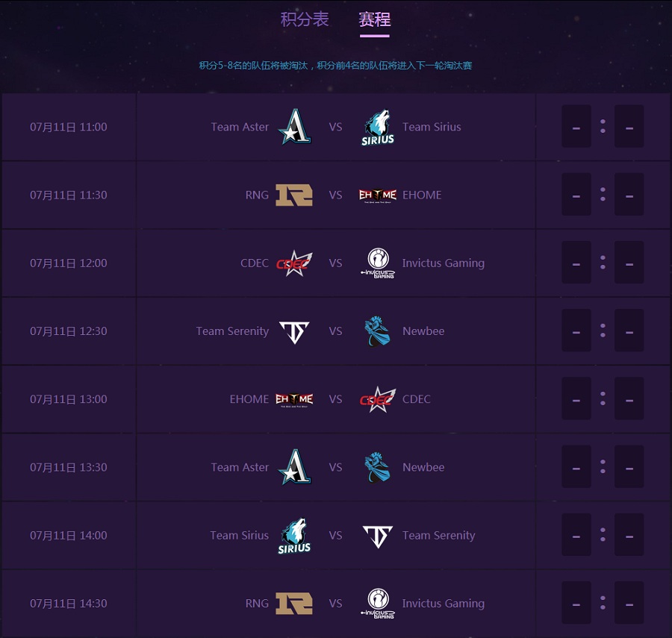Select the RNG team logo
672x638 pixels.
tap(294, 195)
